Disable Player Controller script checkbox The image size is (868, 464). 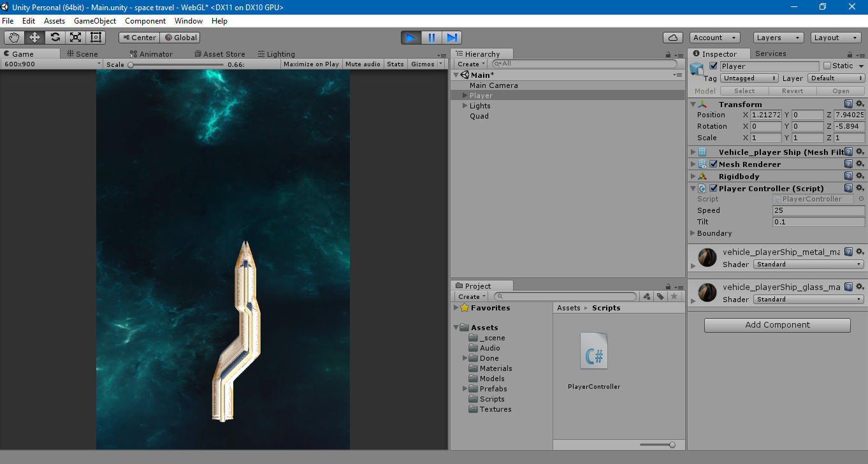point(713,188)
